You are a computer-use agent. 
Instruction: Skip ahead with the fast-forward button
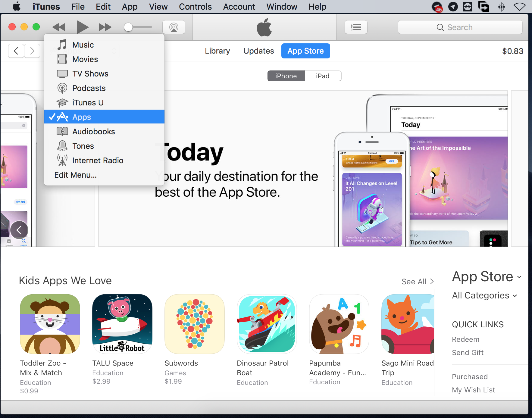coord(105,27)
